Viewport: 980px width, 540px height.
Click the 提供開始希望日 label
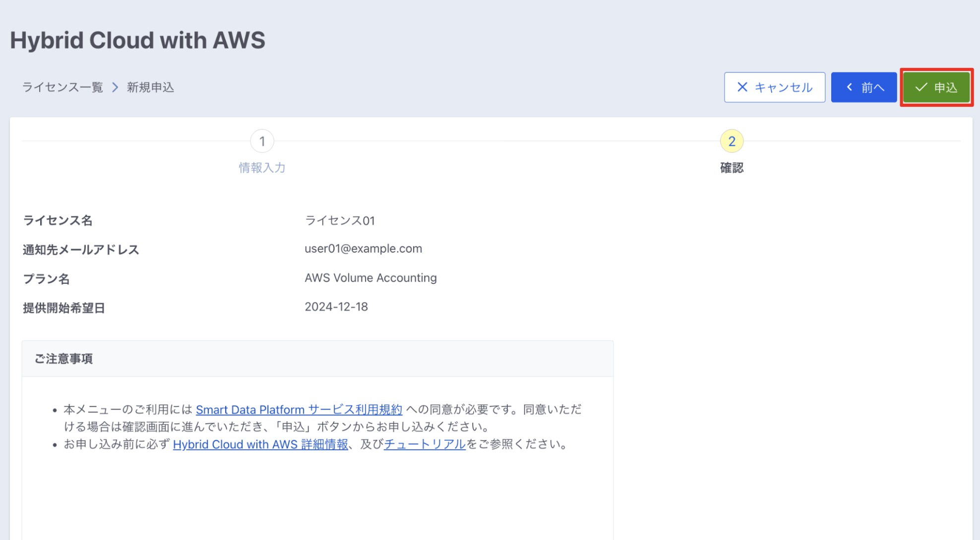coord(63,308)
